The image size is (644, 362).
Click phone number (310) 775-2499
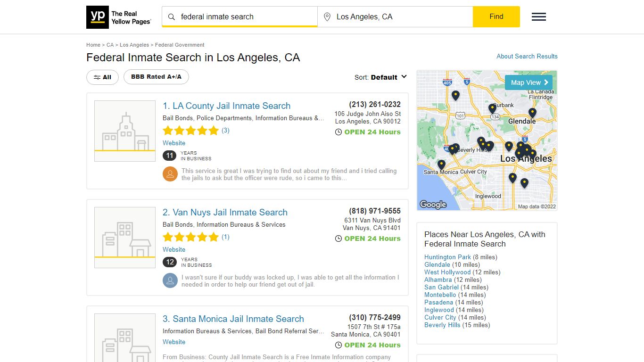click(375, 317)
